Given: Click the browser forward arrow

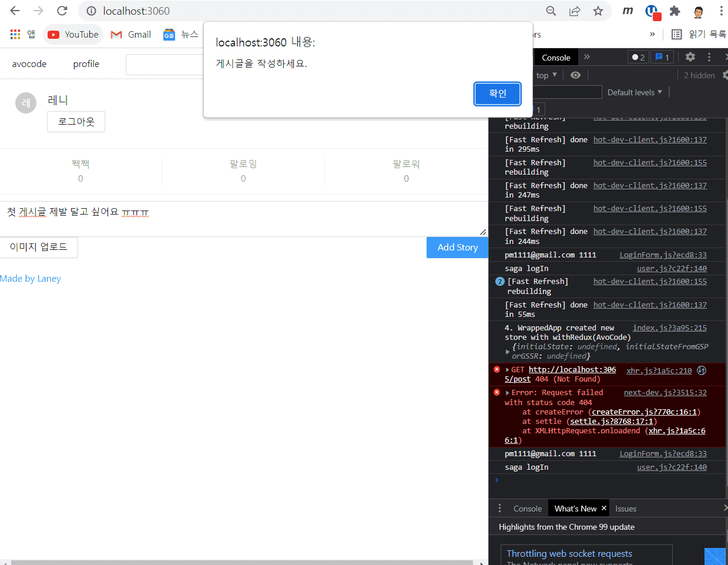Looking at the screenshot, I should (x=38, y=11).
